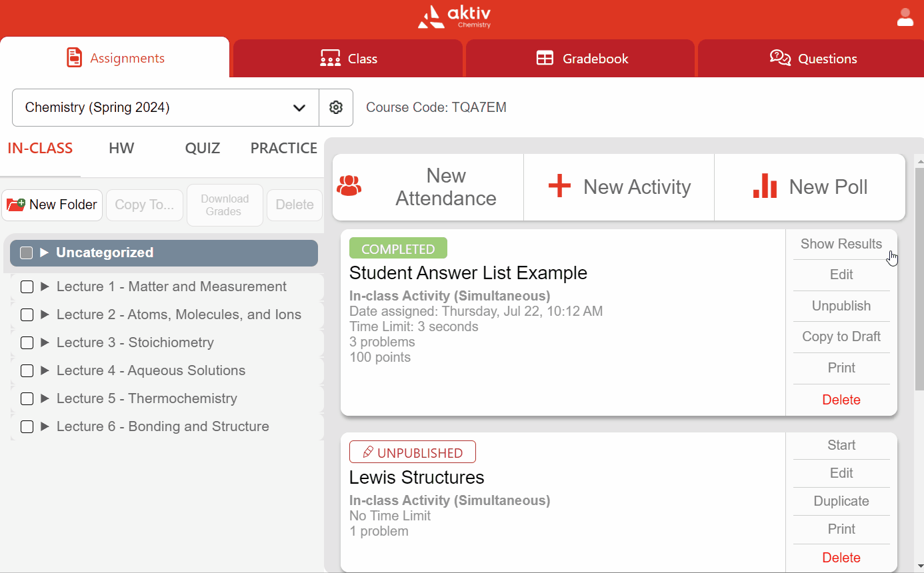Switch to the QUIZ tab
The height and width of the screenshot is (573, 924).
(x=202, y=148)
